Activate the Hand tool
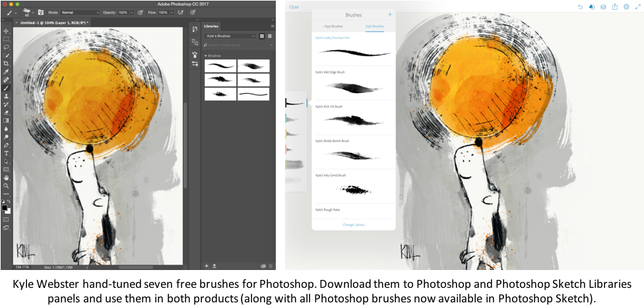Viewport: 644px width, 305px height. tap(7, 178)
